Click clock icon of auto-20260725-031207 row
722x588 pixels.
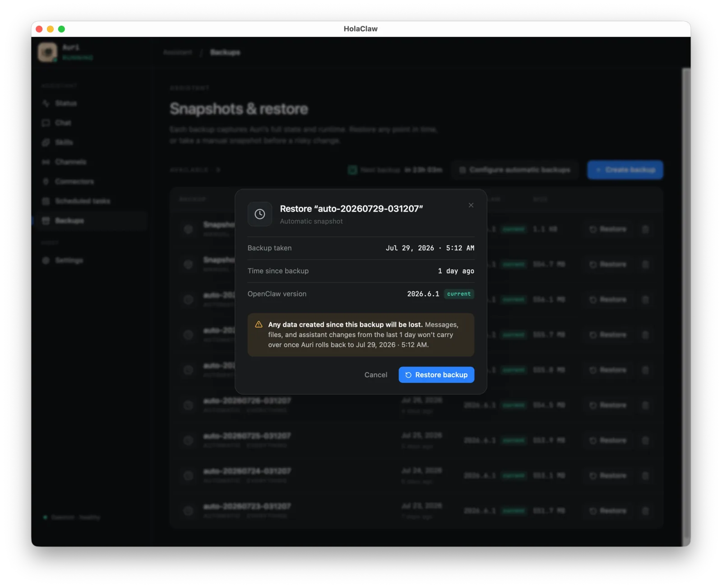[x=188, y=440]
